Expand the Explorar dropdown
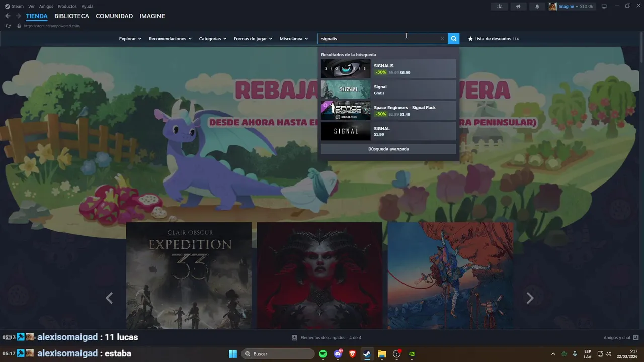 click(x=130, y=39)
